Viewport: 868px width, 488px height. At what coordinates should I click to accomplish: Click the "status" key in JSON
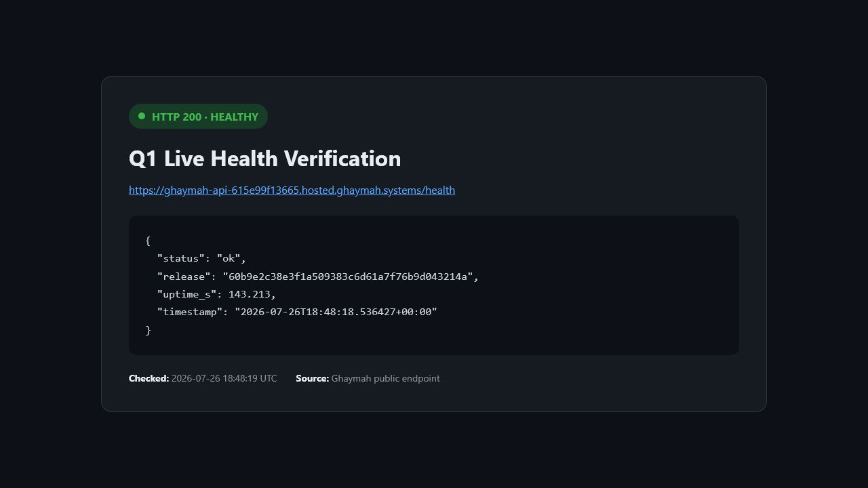click(x=180, y=258)
